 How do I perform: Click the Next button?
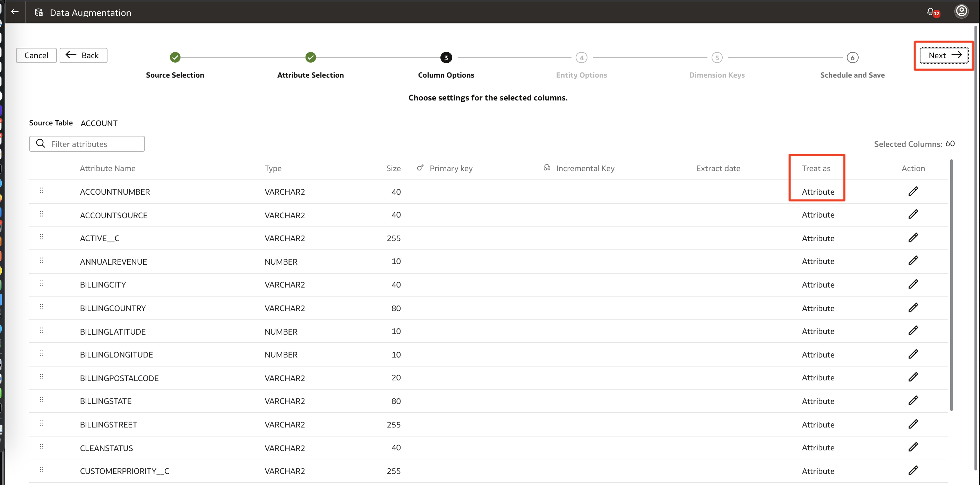point(944,55)
